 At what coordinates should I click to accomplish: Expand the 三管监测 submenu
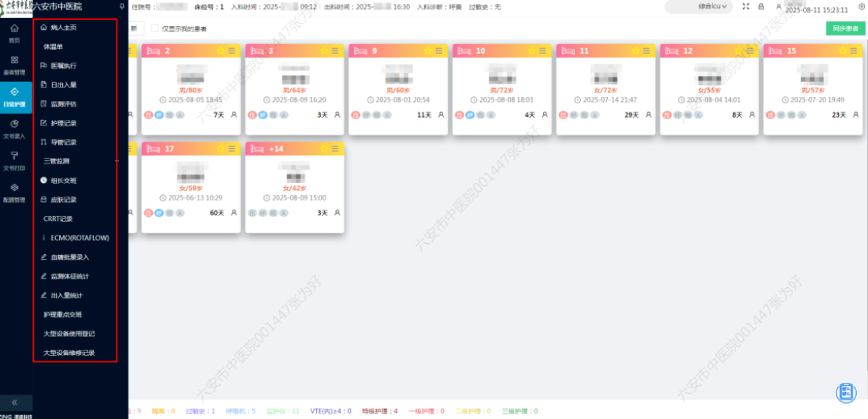pyautogui.click(x=75, y=161)
